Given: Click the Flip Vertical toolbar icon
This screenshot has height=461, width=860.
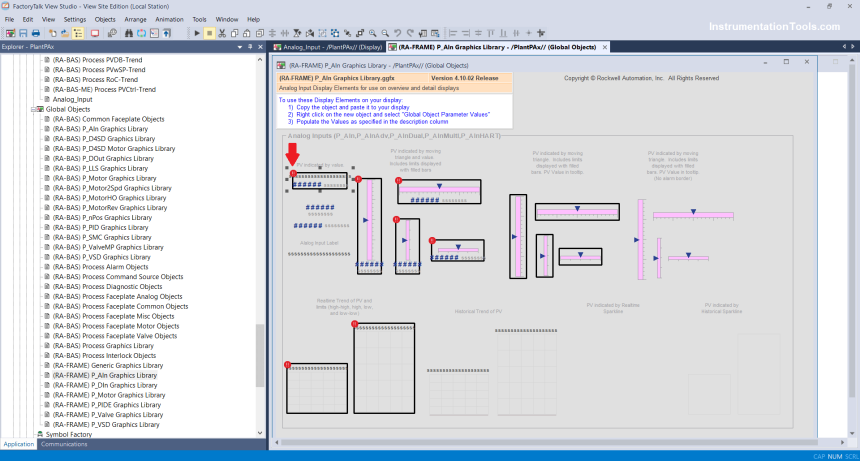Looking at the screenshot, I should point(297,33).
